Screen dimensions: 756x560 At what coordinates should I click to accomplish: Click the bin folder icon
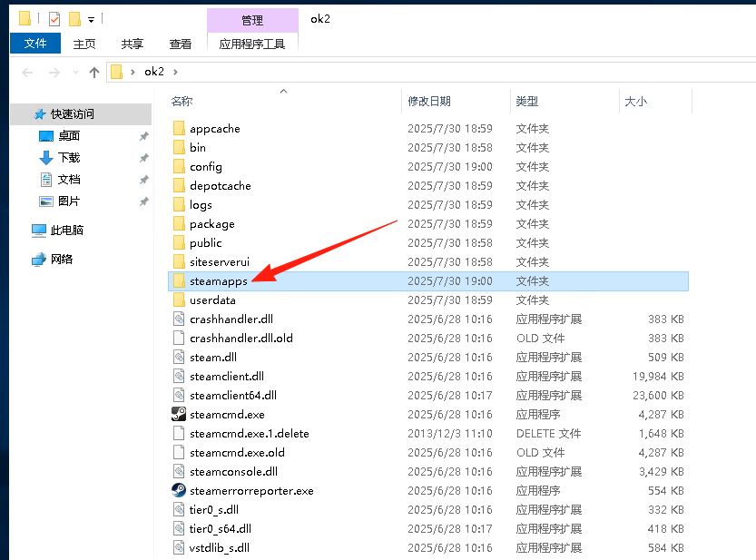pos(179,147)
